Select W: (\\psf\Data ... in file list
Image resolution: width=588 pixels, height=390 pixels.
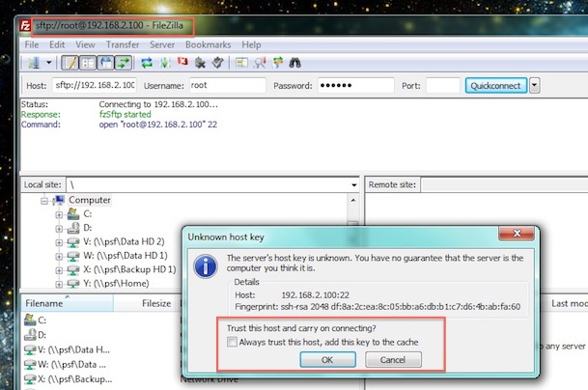pyautogui.click(x=71, y=365)
